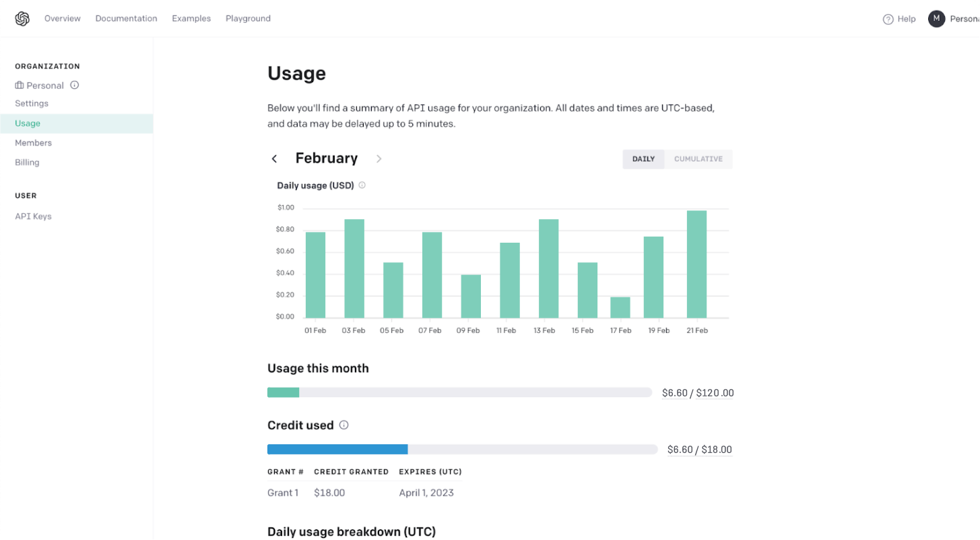
Task: Go to previous month with left arrow
Action: [274, 159]
